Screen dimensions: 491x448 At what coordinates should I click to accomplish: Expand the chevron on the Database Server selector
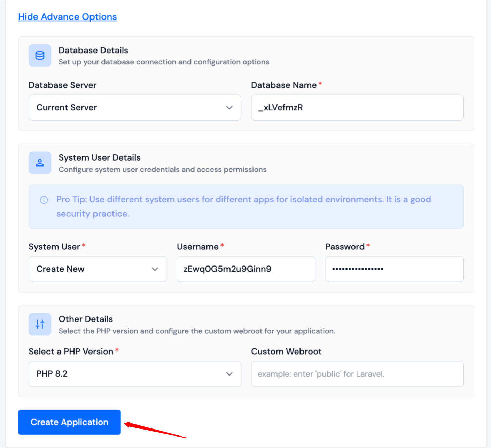tap(229, 108)
